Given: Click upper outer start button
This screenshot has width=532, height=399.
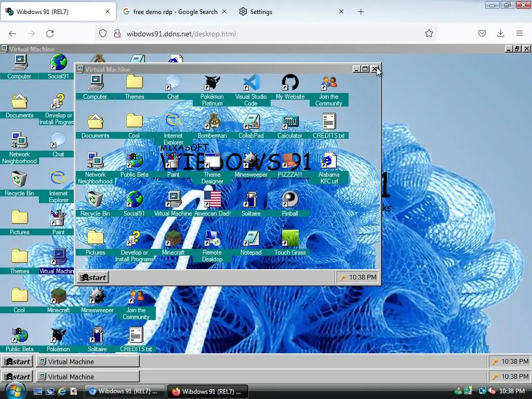Looking at the screenshot, I should [x=17, y=362].
